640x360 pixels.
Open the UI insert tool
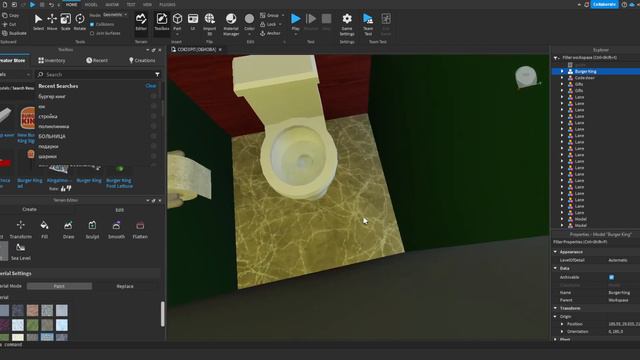pos(193,22)
